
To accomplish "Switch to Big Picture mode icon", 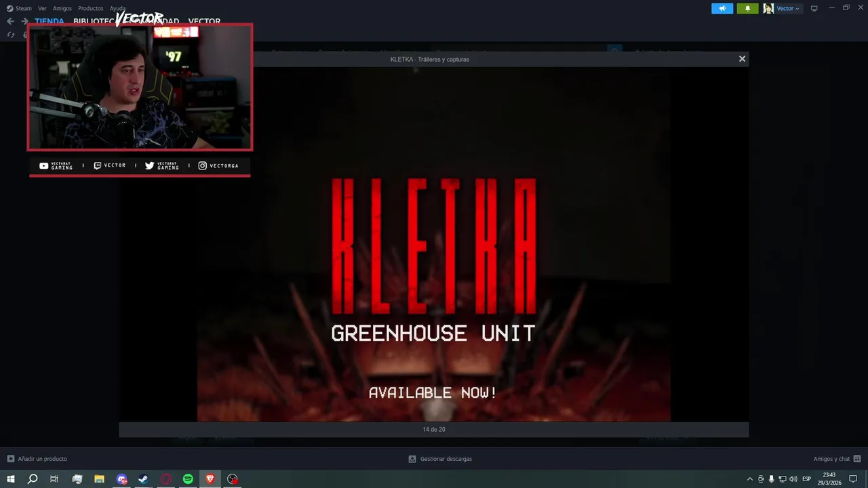I will coord(814,8).
